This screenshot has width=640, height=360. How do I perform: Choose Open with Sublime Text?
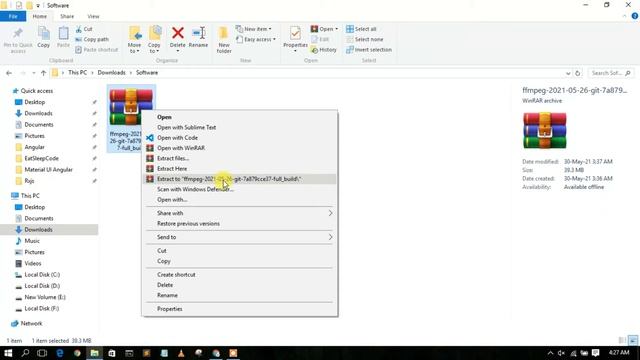[240, 127]
